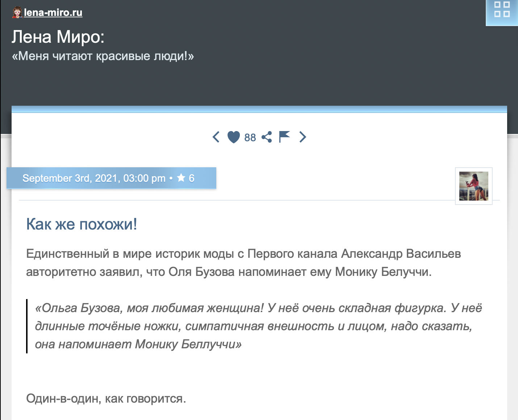Go to the next entry with the right arrow
518x420 pixels.
coord(303,137)
